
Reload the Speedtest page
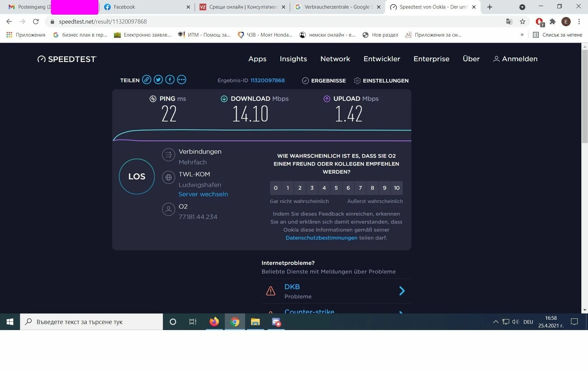(x=36, y=22)
